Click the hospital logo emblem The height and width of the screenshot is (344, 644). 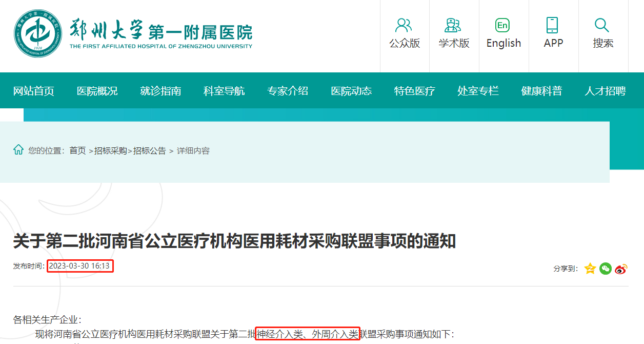[x=38, y=34]
